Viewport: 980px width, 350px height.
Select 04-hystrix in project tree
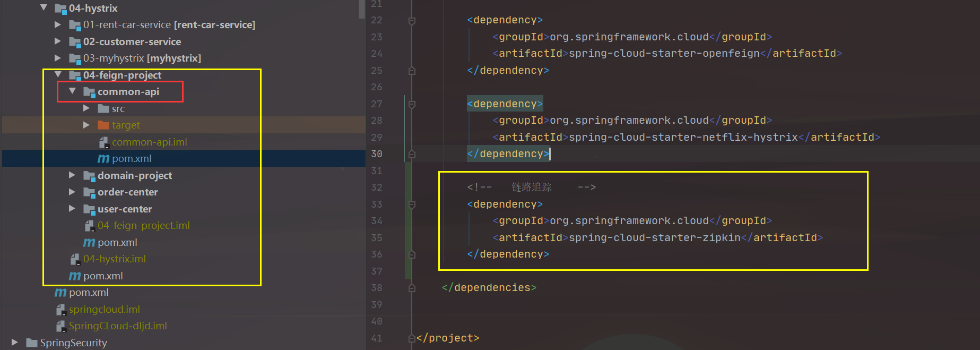click(93, 8)
